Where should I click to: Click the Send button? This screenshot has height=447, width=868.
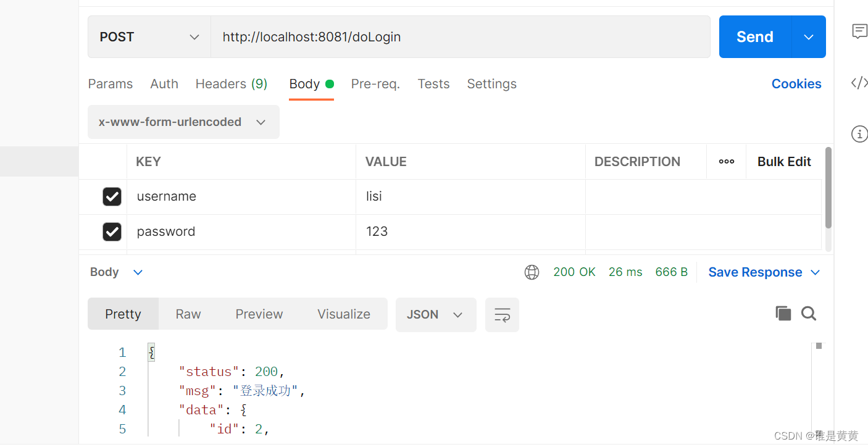[x=755, y=37]
